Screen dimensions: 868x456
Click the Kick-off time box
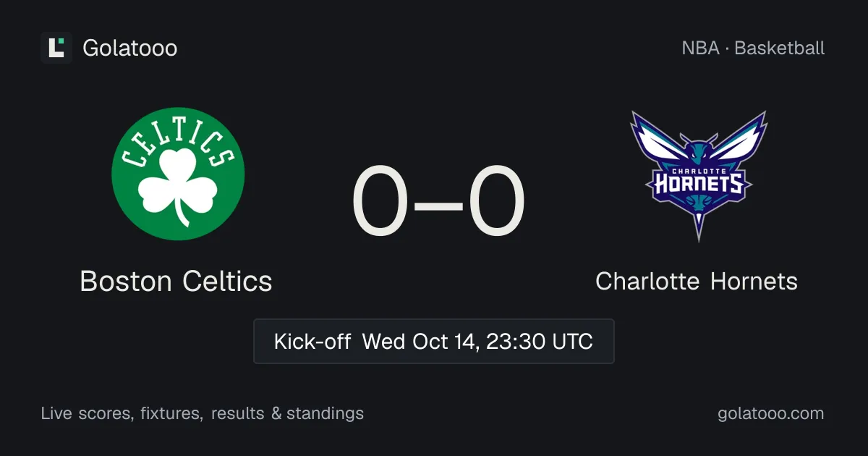pos(434,341)
